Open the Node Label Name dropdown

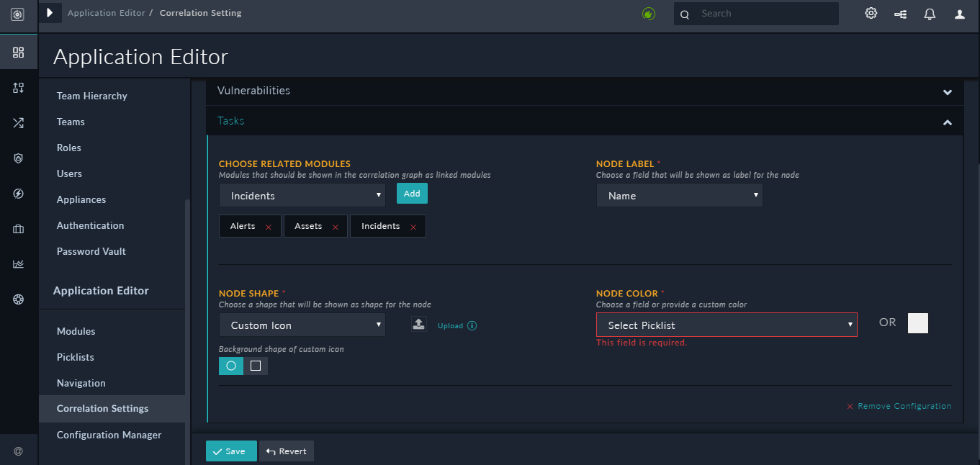[679, 195]
